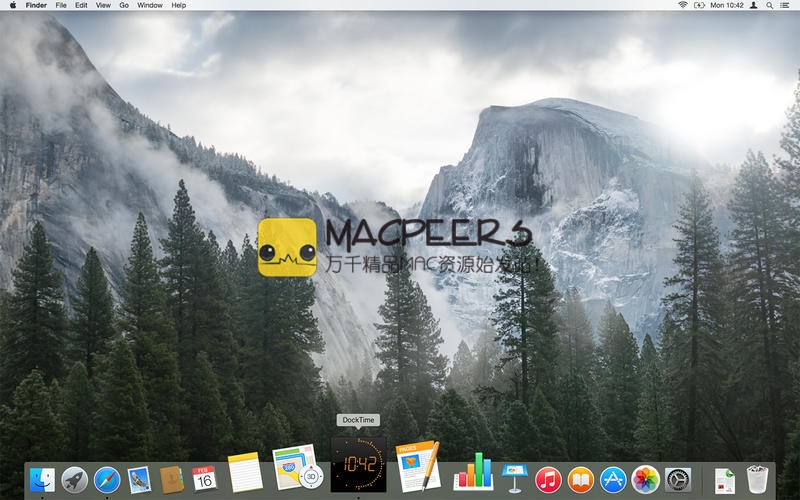Screen dimensions: 800x500
Task: Show the Notification Center sidebar
Action: pos(787,5)
